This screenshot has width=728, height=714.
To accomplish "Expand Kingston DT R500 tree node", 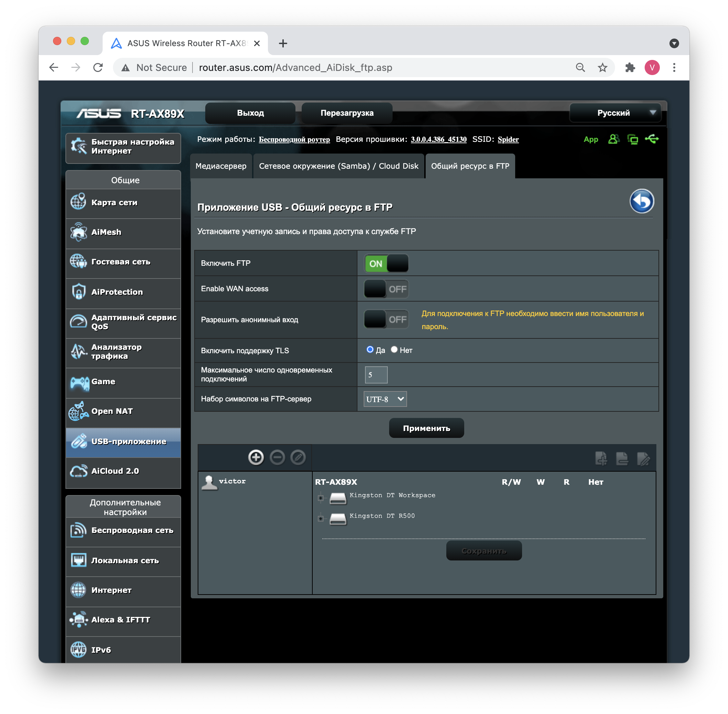I will (x=320, y=518).
